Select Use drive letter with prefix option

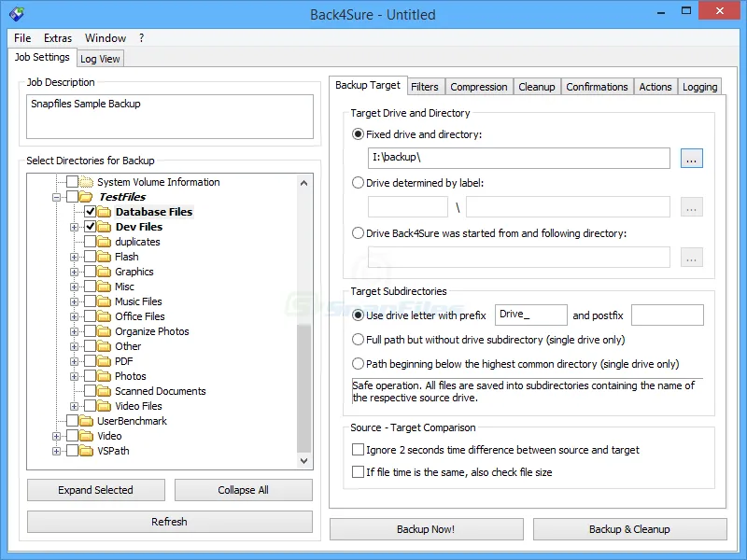(x=358, y=315)
